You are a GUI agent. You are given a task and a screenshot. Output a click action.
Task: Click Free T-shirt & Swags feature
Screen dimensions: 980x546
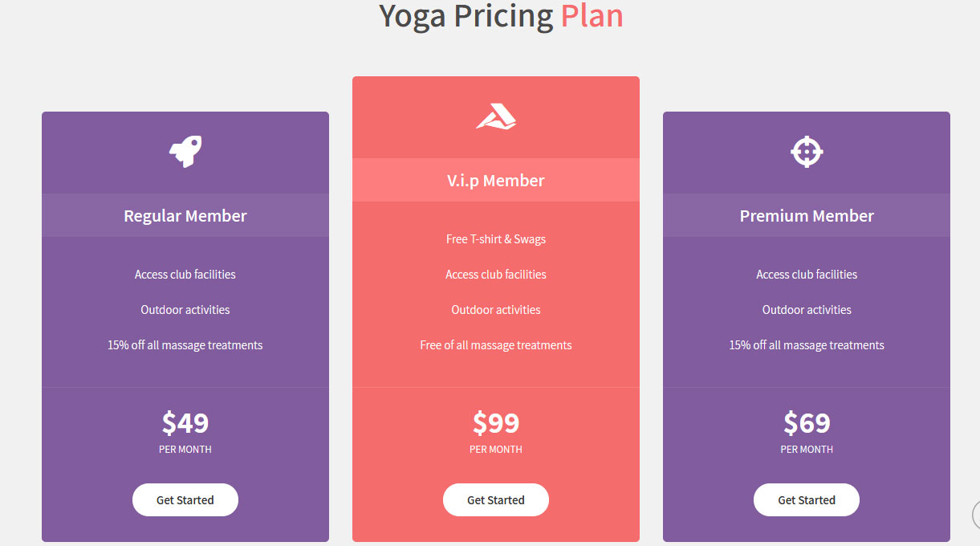pos(496,239)
